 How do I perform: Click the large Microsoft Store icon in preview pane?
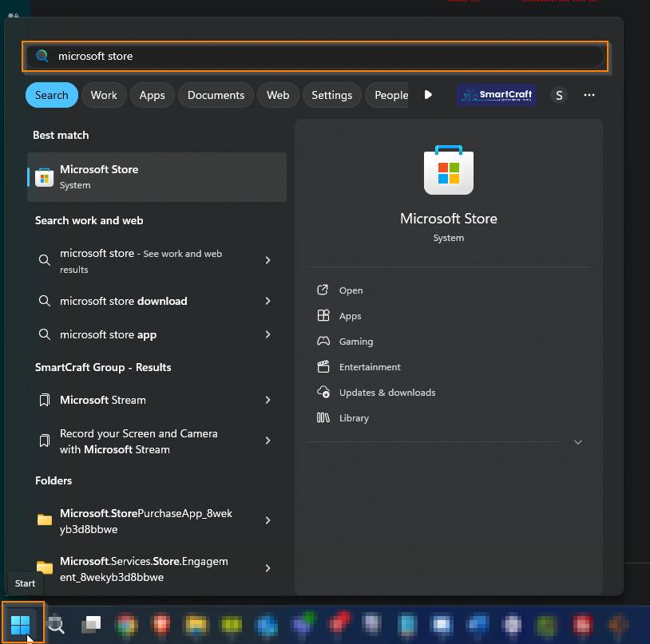coord(449,170)
